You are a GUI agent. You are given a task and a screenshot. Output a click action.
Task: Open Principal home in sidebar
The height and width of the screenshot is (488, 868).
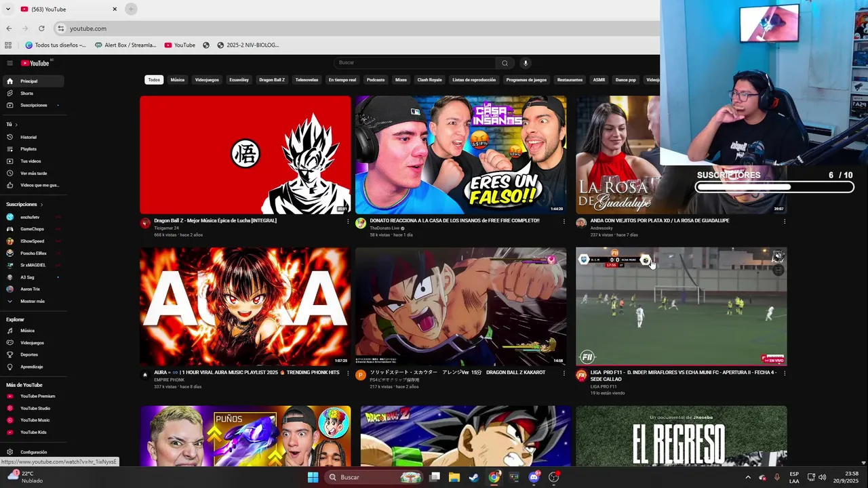click(33, 81)
